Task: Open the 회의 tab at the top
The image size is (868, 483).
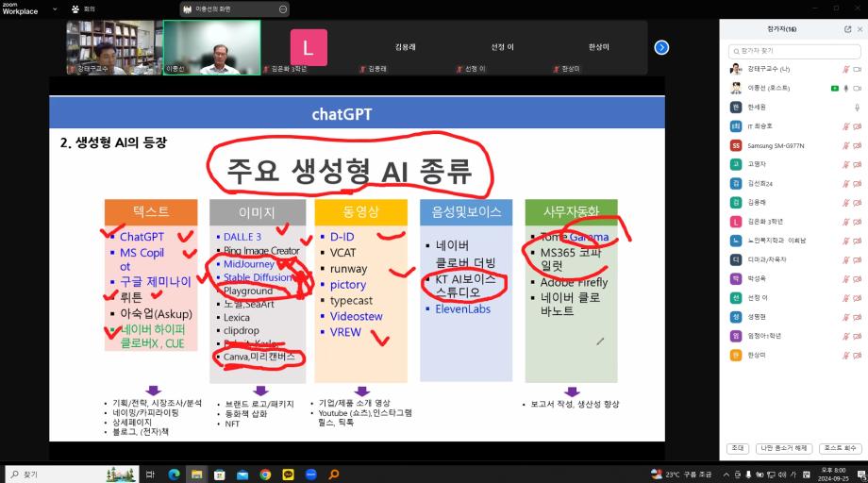Action: (x=84, y=9)
